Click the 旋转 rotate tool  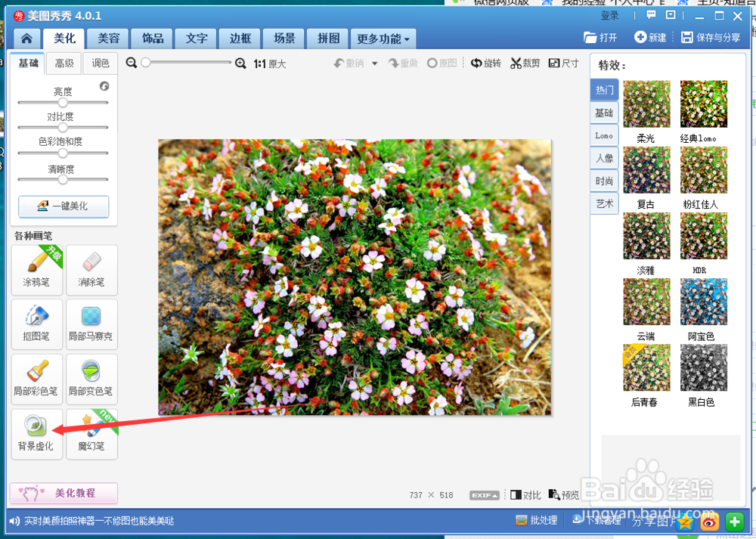(x=486, y=64)
